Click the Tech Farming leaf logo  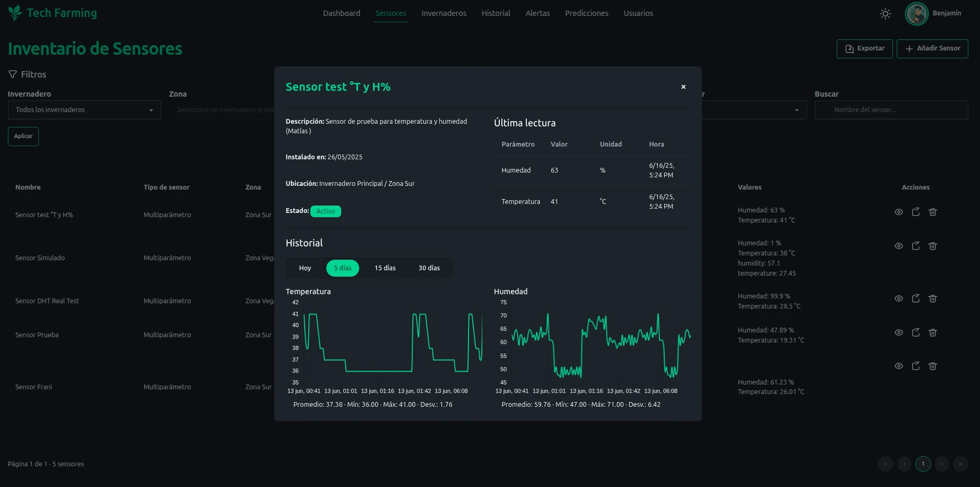(15, 13)
